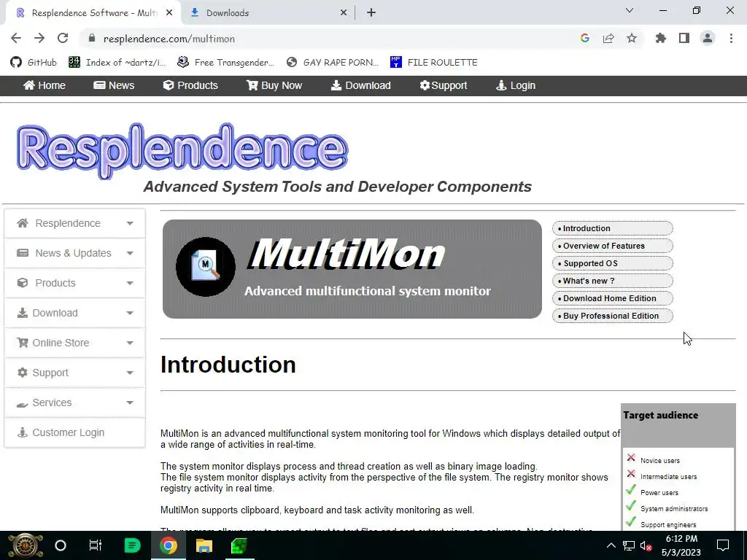Click the Resplendence logo banner
The width and height of the screenshot is (747, 560).
coord(182,151)
